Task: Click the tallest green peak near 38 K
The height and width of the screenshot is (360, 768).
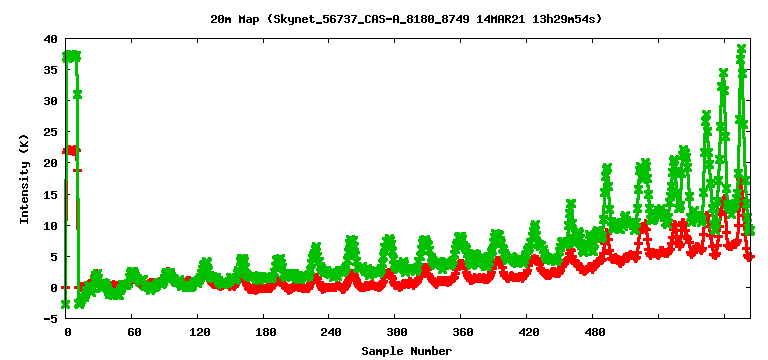Action: [x=741, y=49]
